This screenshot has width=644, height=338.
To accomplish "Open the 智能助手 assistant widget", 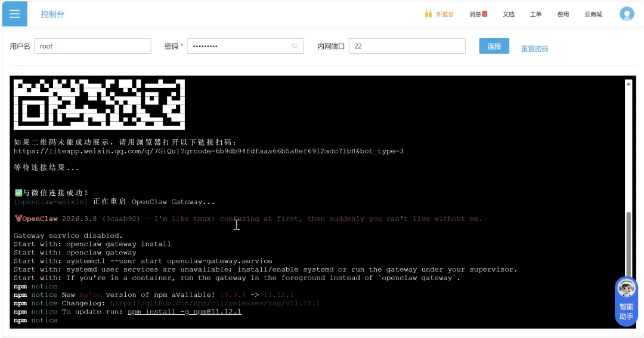I will (626, 301).
